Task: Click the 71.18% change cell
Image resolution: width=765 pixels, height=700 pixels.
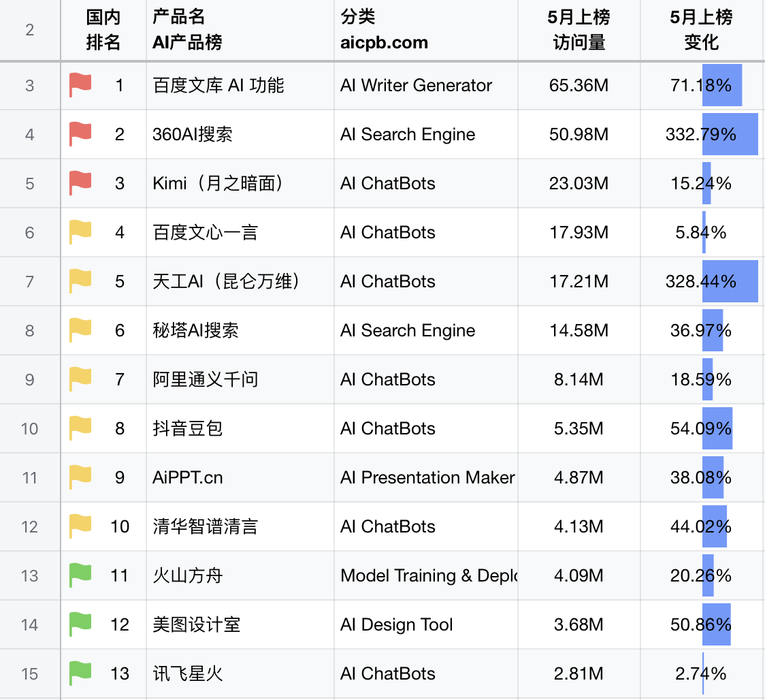Action: [702, 85]
